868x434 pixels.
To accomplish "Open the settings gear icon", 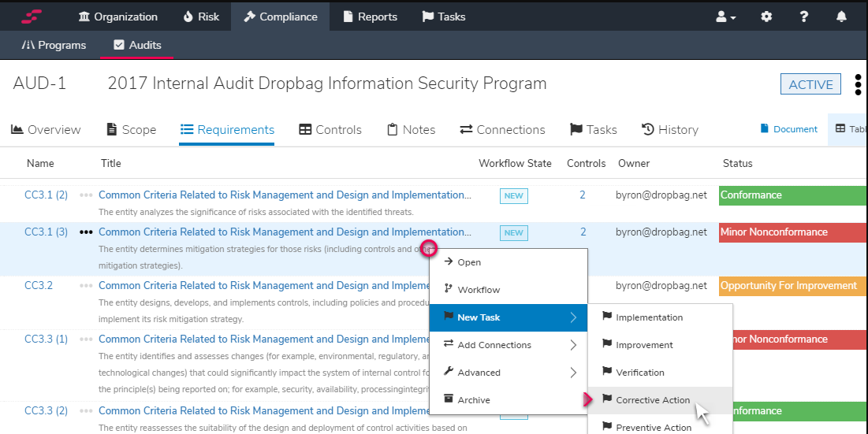I will 766,17.
